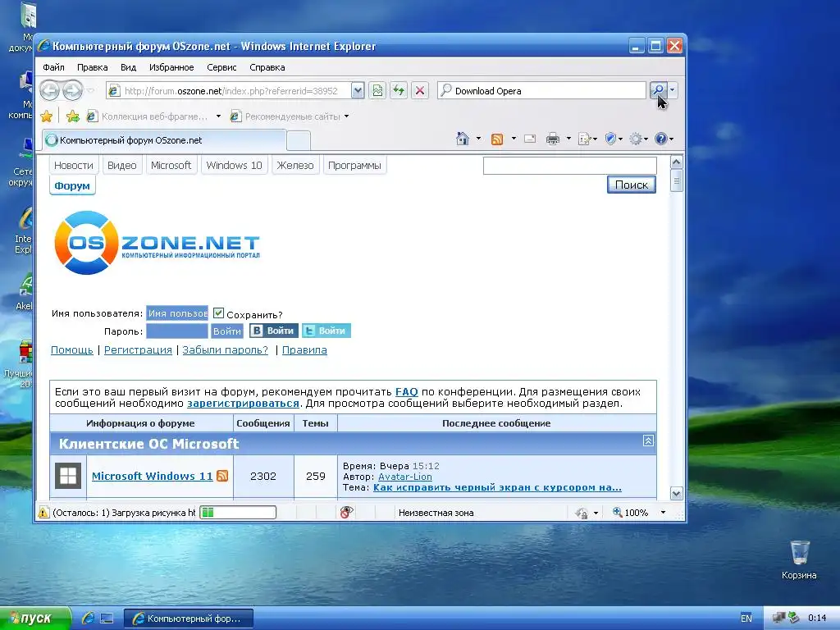Open the Print button dropdown arrow
The height and width of the screenshot is (630, 840).
pos(568,139)
